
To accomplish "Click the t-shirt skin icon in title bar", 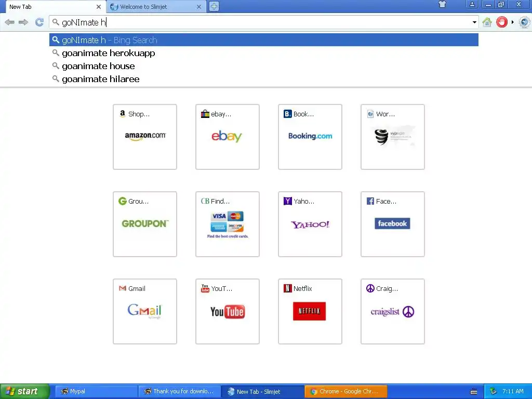I will click(x=442, y=4).
